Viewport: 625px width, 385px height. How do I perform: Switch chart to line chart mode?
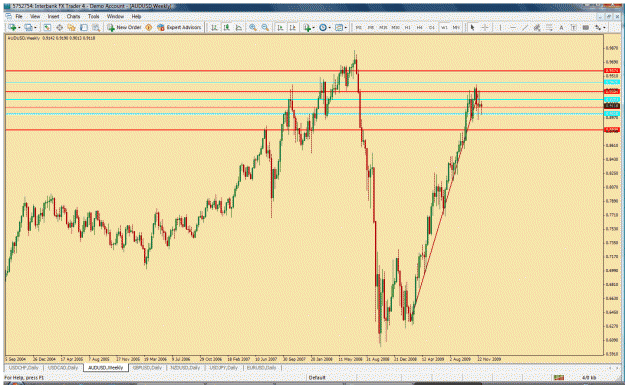click(x=238, y=28)
